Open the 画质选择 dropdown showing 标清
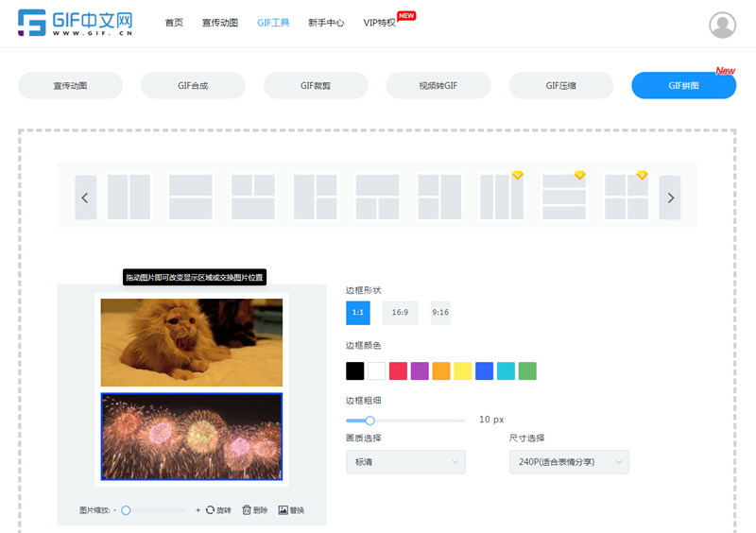Image resolution: width=756 pixels, height=533 pixels. pyautogui.click(x=405, y=461)
